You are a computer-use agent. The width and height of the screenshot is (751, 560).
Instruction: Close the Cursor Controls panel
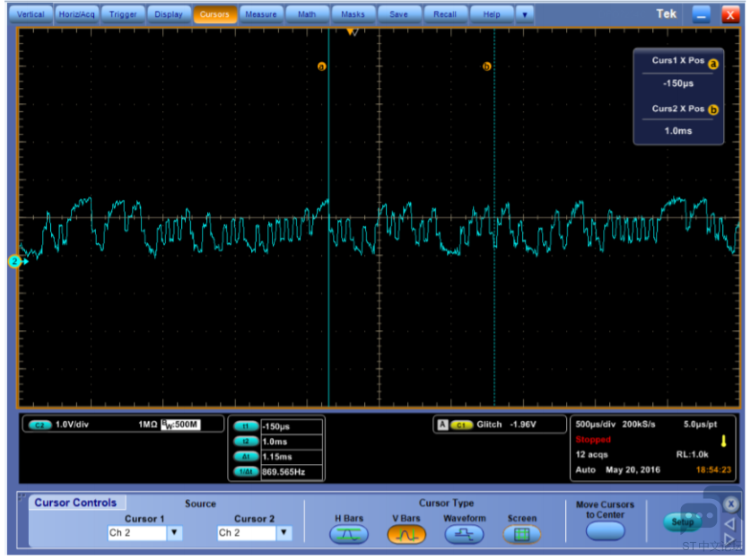point(730,504)
